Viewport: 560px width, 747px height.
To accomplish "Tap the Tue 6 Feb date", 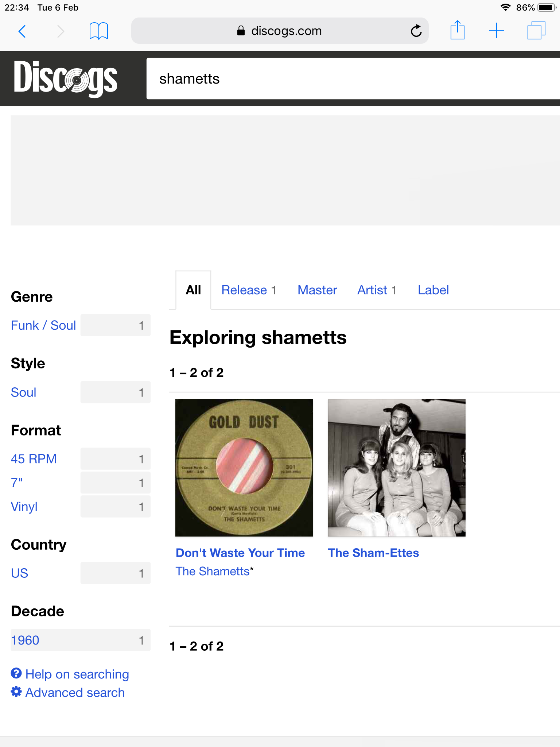I will click(x=58, y=8).
